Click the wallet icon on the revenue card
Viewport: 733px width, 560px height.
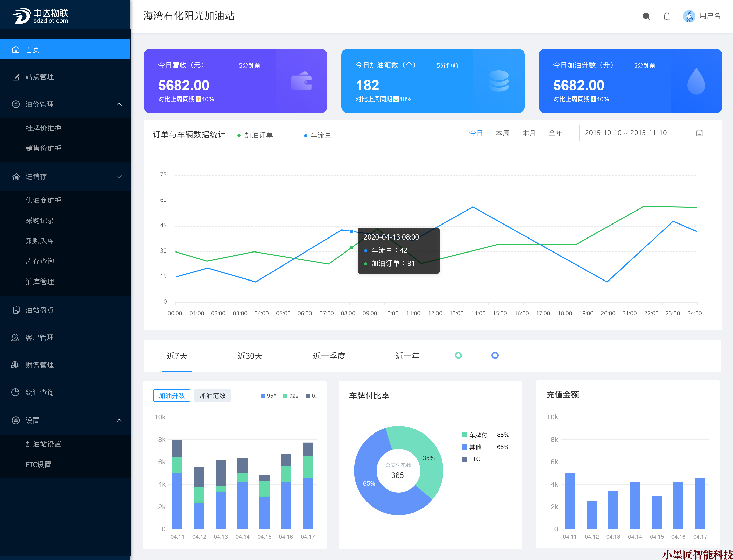pyautogui.click(x=301, y=81)
